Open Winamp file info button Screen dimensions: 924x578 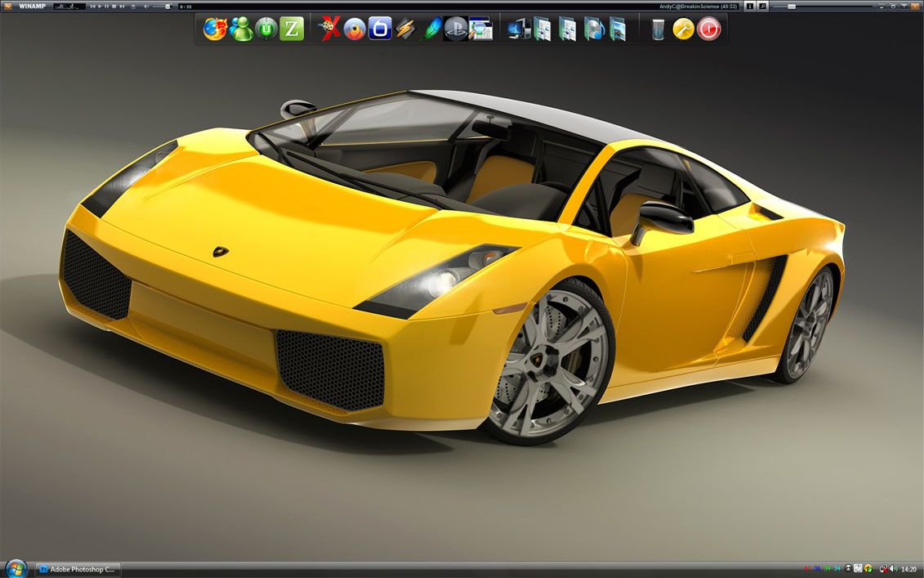(749, 6)
